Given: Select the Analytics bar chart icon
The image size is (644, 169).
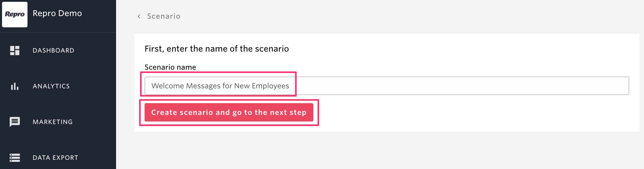Looking at the screenshot, I should [x=15, y=86].
